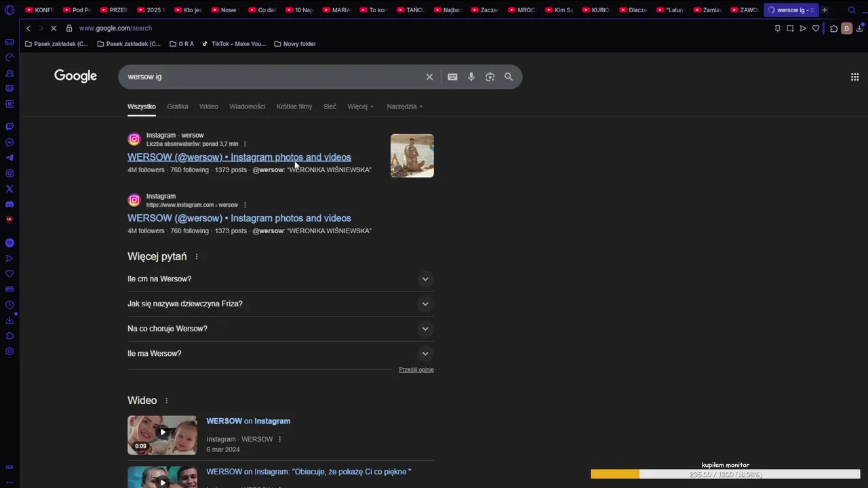Click the pinboard pin icon in the address bar

click(777, 28)
